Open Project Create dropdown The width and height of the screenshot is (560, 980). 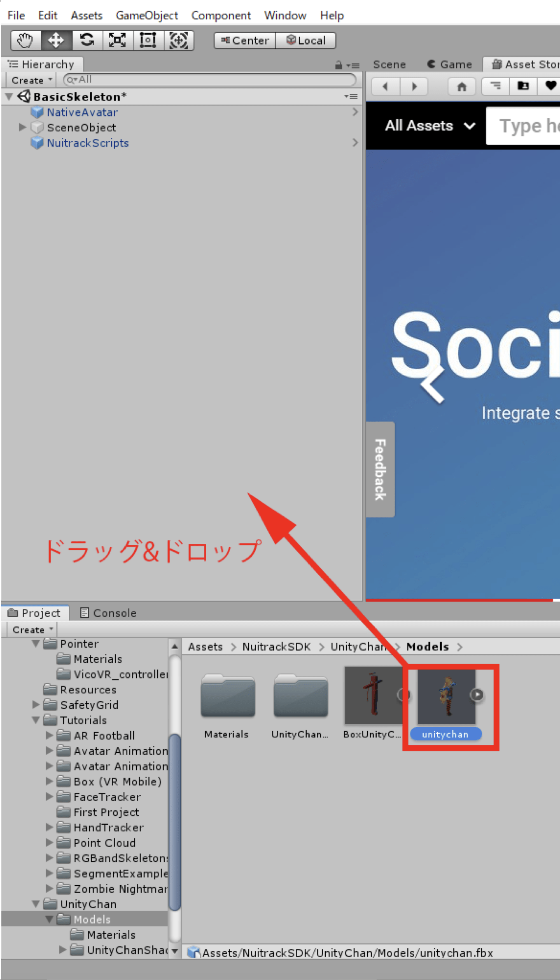[x=32, y=630]
